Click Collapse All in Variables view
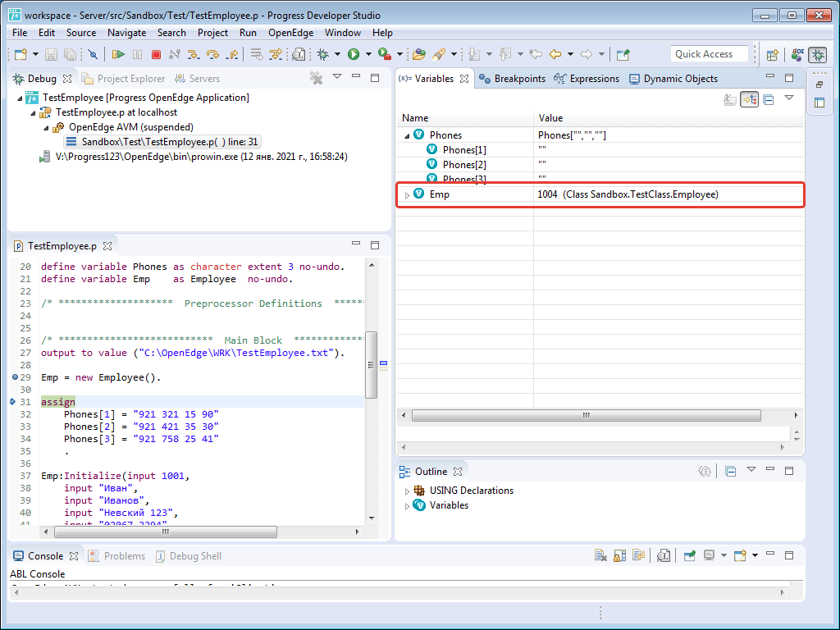Screen dimensions: 840x630 pyautogui.click(x=769, y=99)
